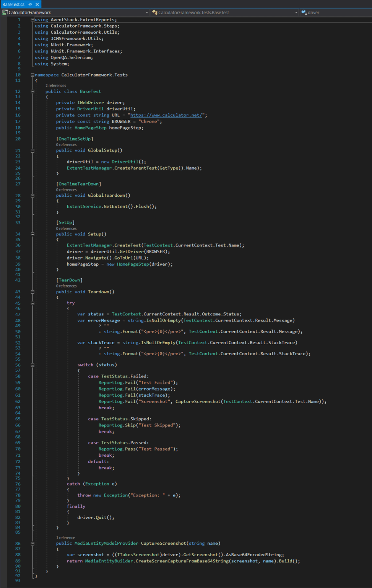Click the project icon beside CalculatorFramework
Screen dimensions: 372x588
(5, 12)
